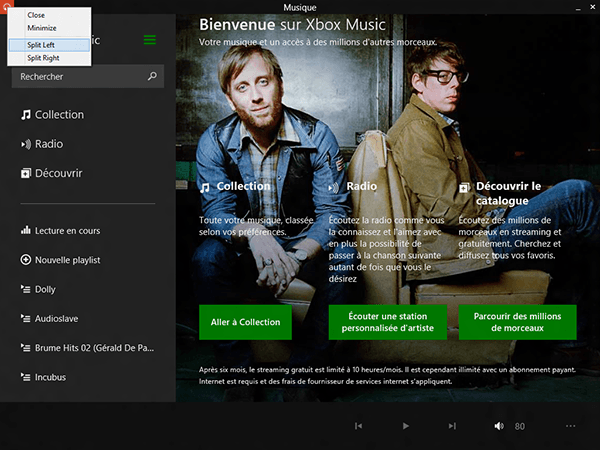Skip to next track

point(452,426)
